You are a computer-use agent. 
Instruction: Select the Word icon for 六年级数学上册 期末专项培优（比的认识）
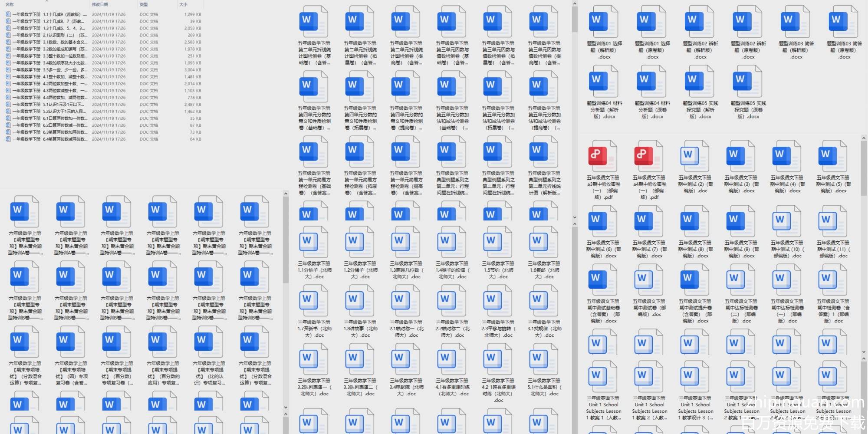209,342
